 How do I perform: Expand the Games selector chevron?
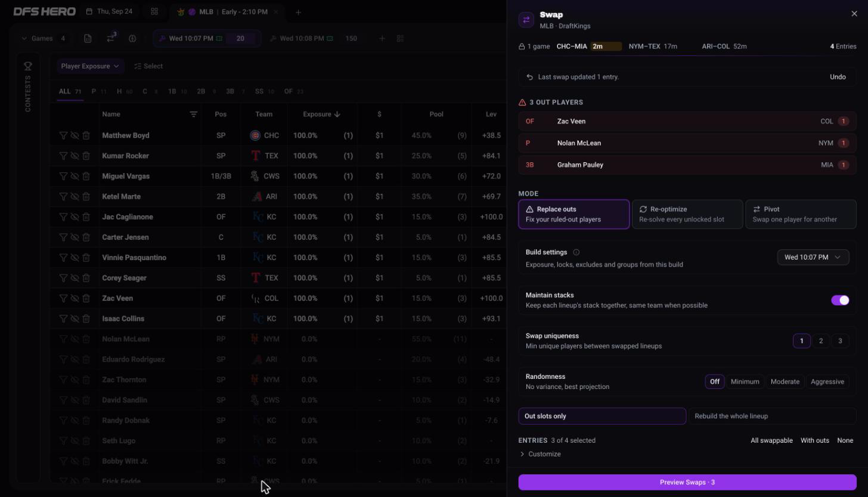24,38
